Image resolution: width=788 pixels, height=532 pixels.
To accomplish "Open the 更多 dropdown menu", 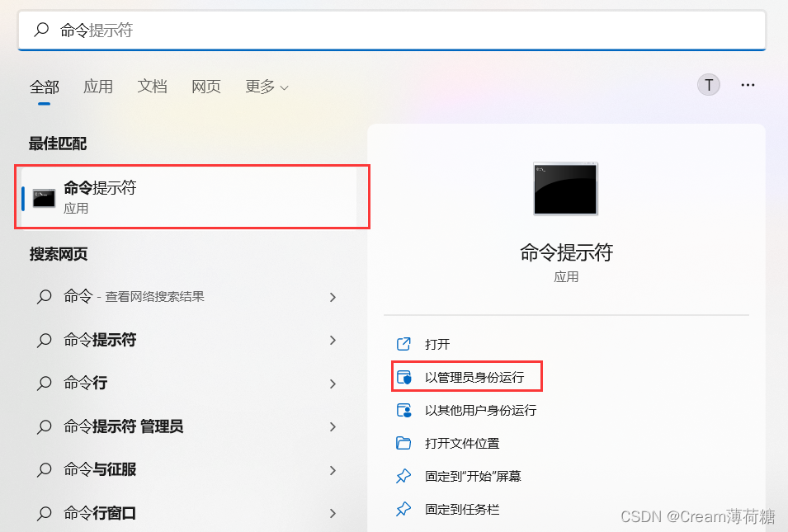I will click(x=267, y=87).
